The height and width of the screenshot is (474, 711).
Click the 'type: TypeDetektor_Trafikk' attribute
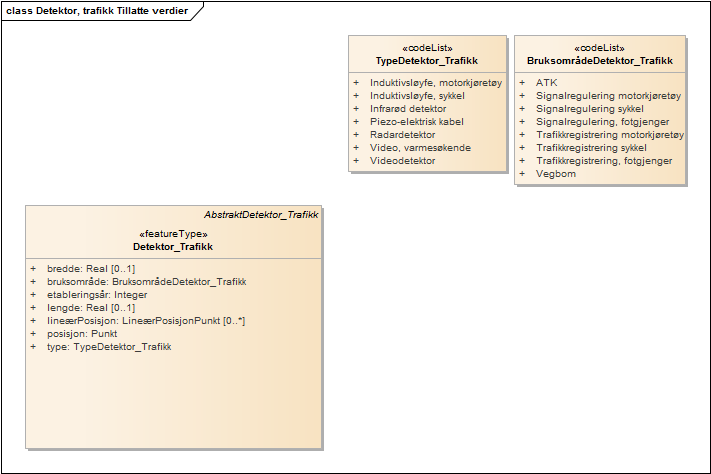[109, 347]
